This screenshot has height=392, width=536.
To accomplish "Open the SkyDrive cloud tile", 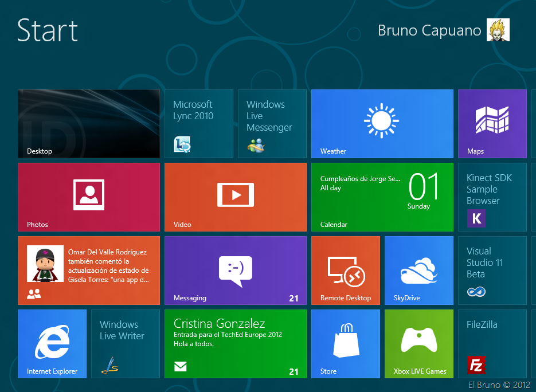I will 418,270.
